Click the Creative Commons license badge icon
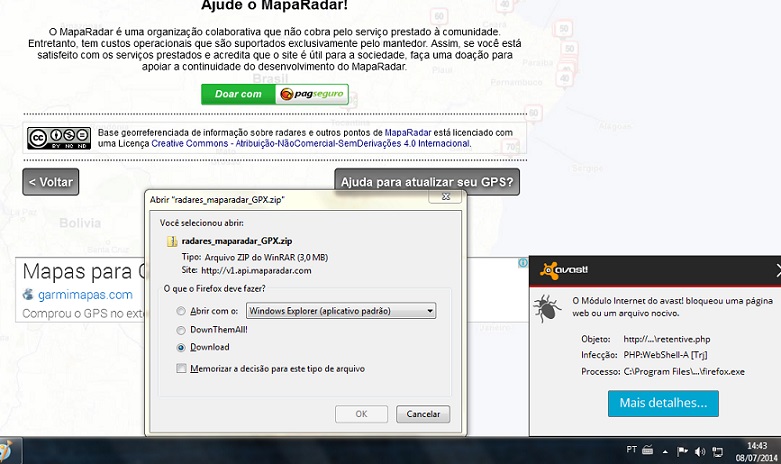The width and height of the screenshot is (781, 464). (x=59, y=138)
